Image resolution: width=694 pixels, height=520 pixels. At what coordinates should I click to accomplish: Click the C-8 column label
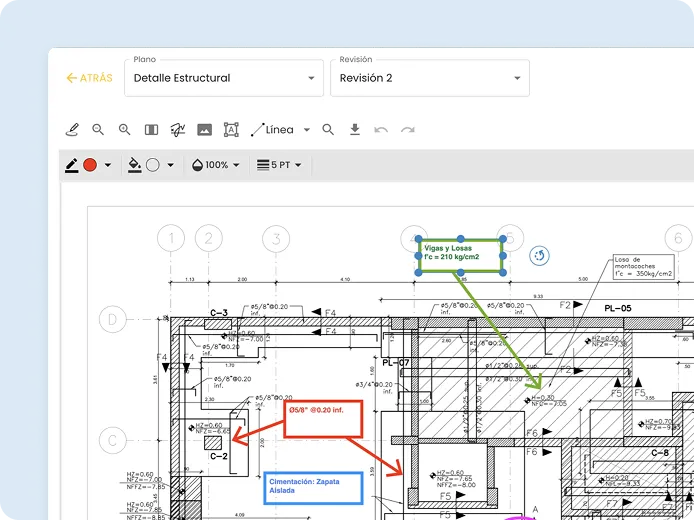659,453
